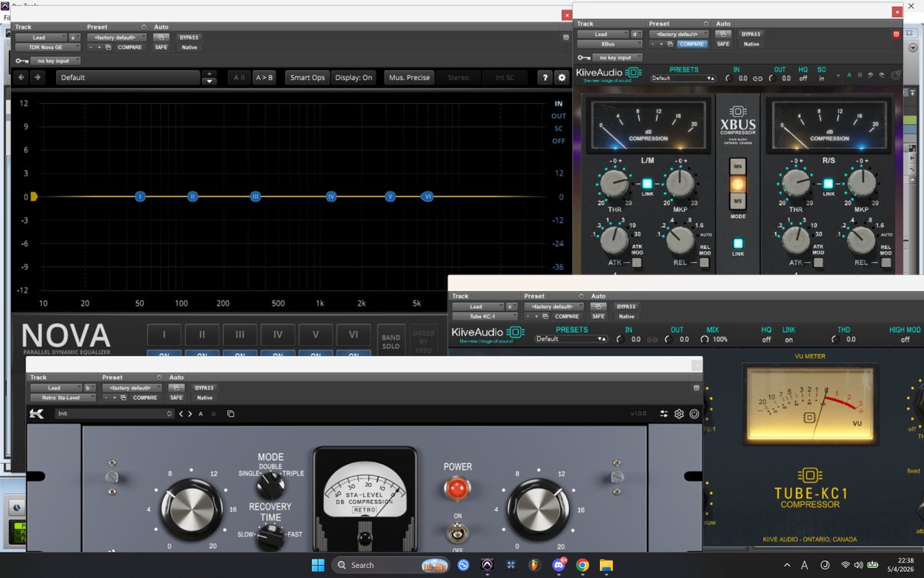Select the MN mode in XBus
Image resolution: width=924 pixels, height=578 pixels.
[738, 166]
